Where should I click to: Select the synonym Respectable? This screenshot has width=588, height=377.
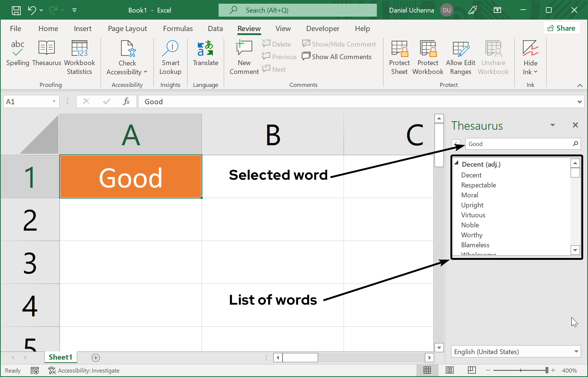478,185
